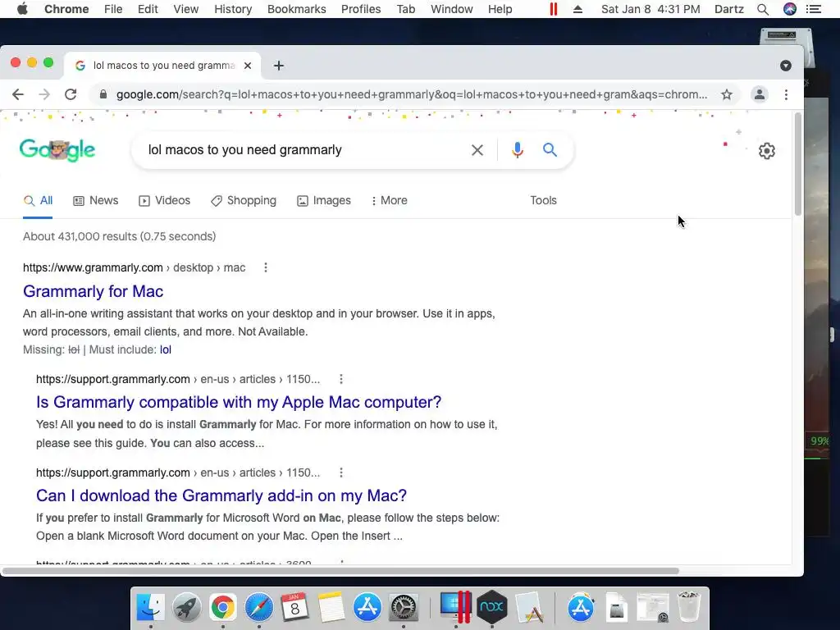
Task: Click the eject icon in menu bar
Action: (x=577, y=9)
